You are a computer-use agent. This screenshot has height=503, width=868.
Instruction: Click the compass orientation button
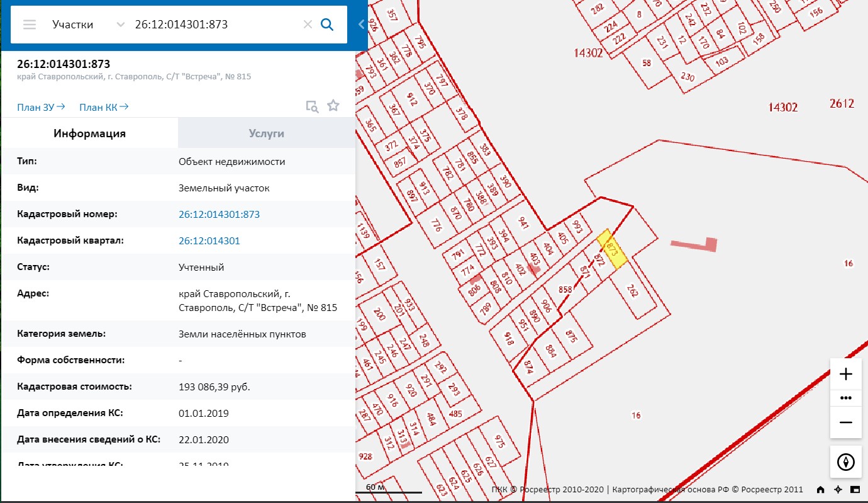point(846,461)
